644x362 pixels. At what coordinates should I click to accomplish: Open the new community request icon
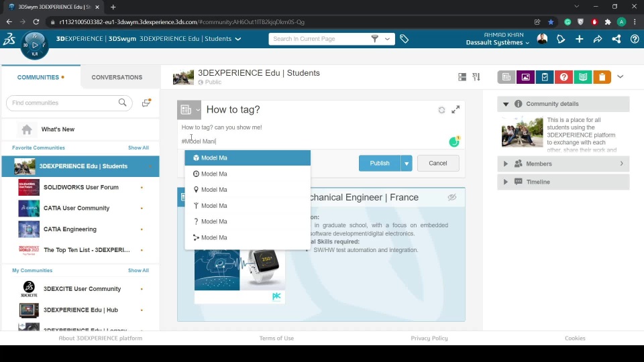146,103
